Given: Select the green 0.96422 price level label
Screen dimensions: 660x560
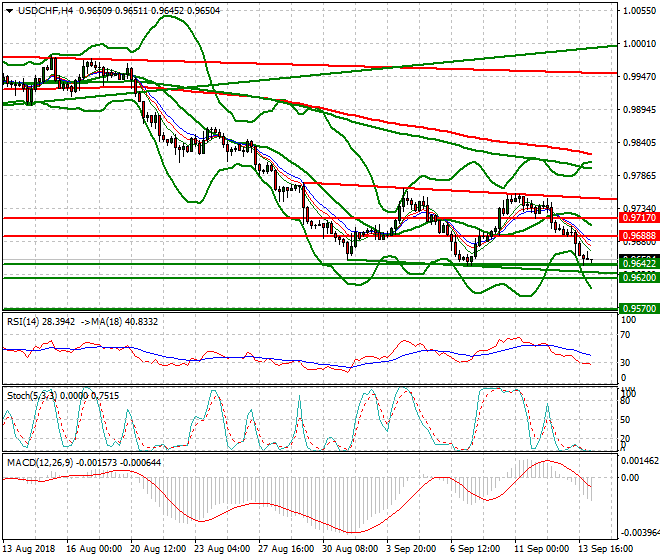Looking at the screenshot, I should click(639, 264).
